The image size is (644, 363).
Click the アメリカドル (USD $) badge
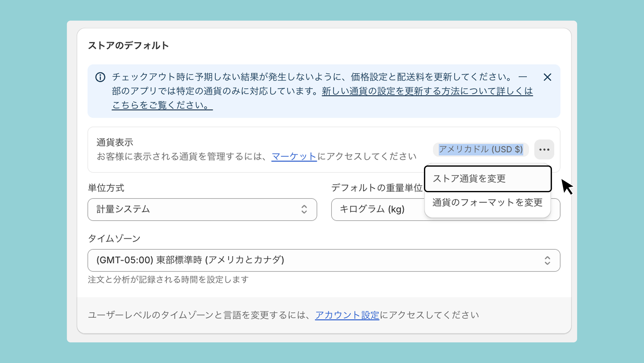(x=481, y=149)
